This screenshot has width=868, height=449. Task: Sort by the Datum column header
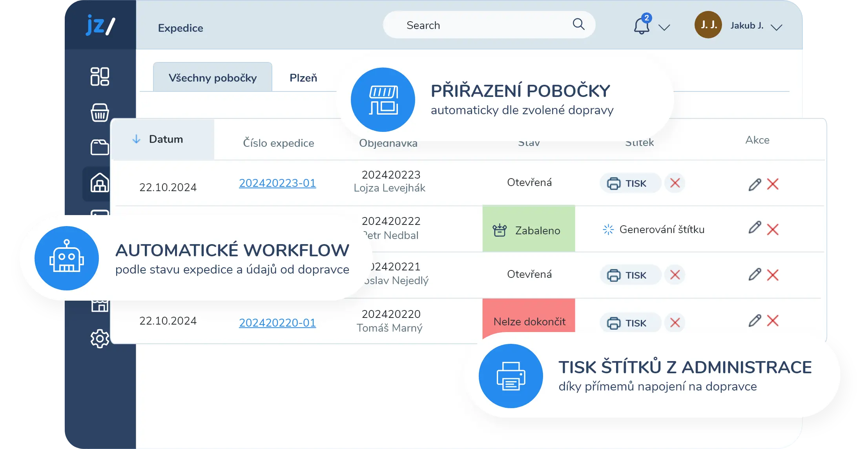click(163, 139)
